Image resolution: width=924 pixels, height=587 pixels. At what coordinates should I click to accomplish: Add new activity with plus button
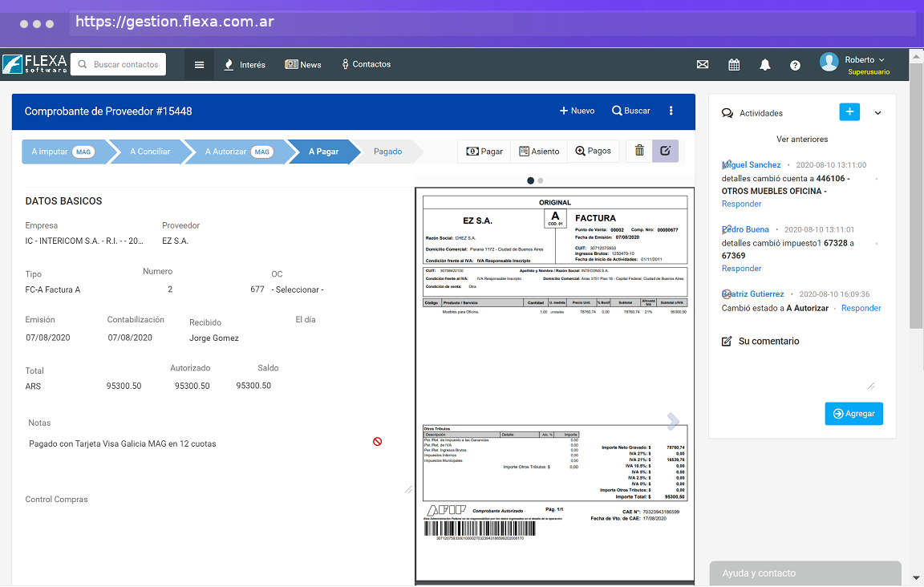tap(849, 112)
